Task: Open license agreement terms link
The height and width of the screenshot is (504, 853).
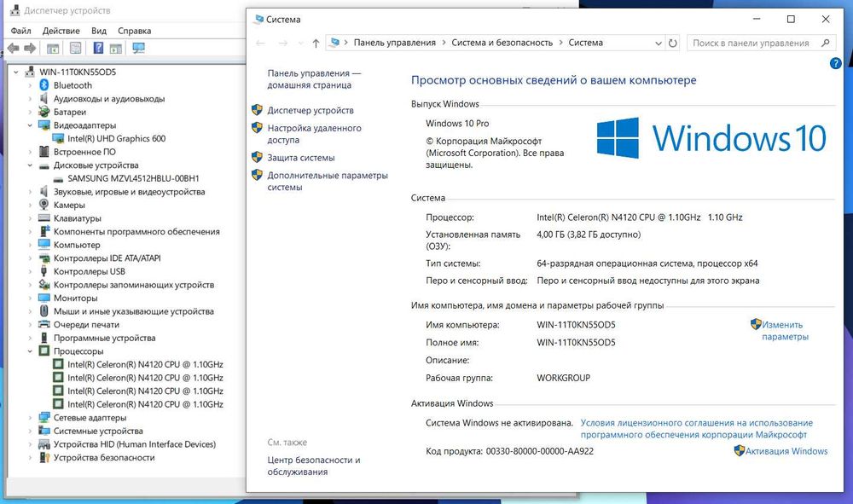Action: tap(696, 428)
